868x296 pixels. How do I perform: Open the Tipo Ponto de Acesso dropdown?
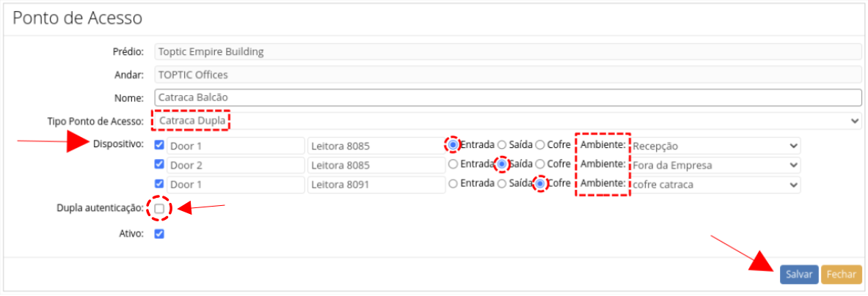coord(506,120)
